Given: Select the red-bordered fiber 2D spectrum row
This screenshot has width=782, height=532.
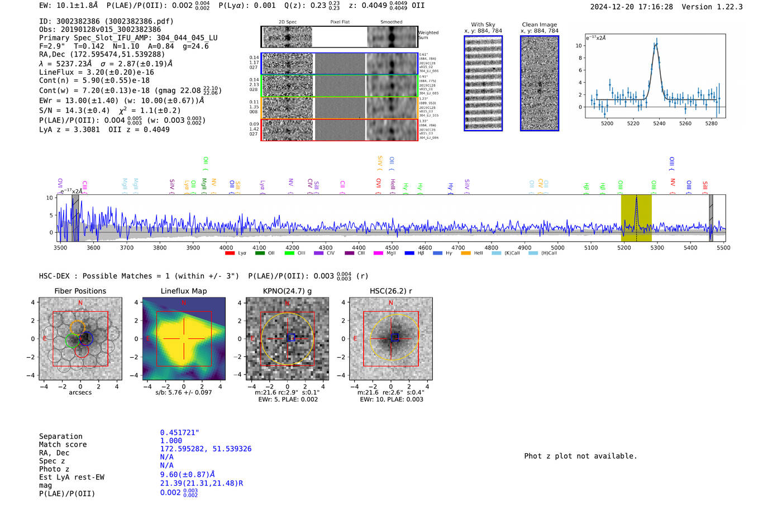Looking at the screenshot, I should (x=340, y=130).
